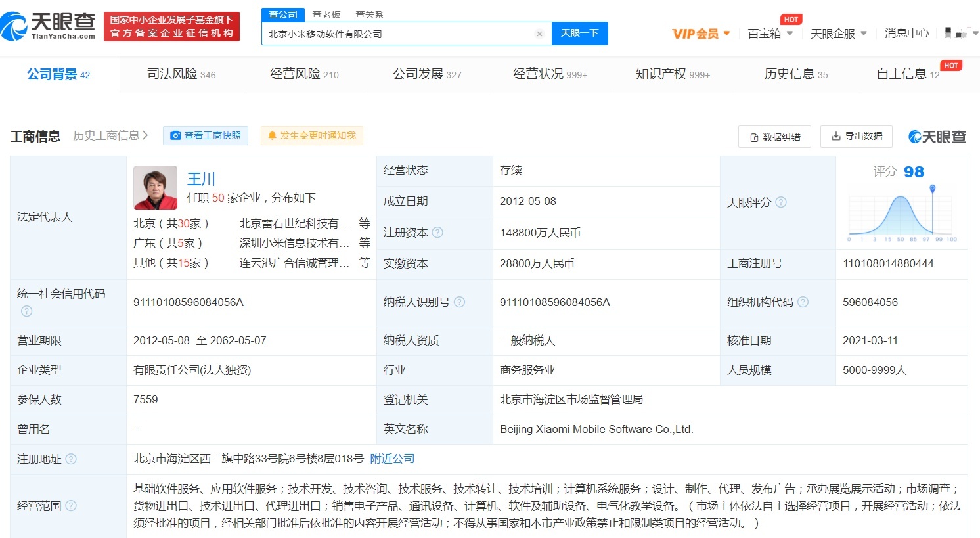The image size is (980, 538).
Task: Click help icon beside 纳税人识别号
Action: coord(460,302)
